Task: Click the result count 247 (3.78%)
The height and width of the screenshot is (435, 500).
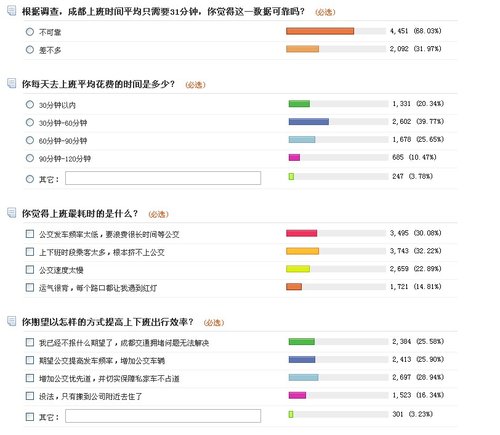Action: click(x=413, y=176)
